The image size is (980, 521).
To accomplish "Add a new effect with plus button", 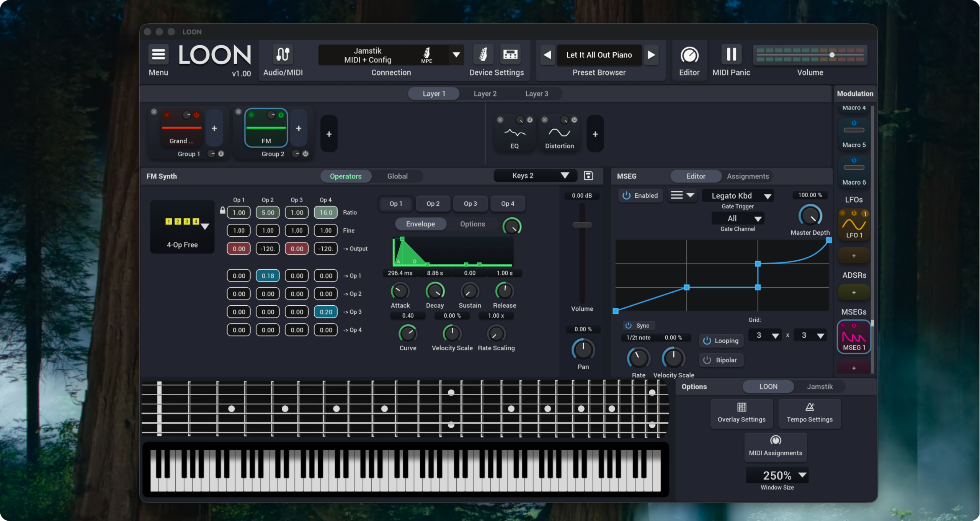I will point(595,134).
